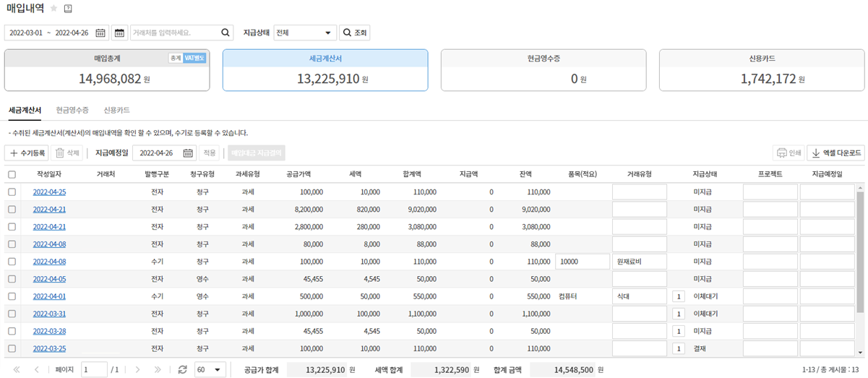
Task: Mark 매입내역 page as favorite with star
Action: tap(54, 9)
